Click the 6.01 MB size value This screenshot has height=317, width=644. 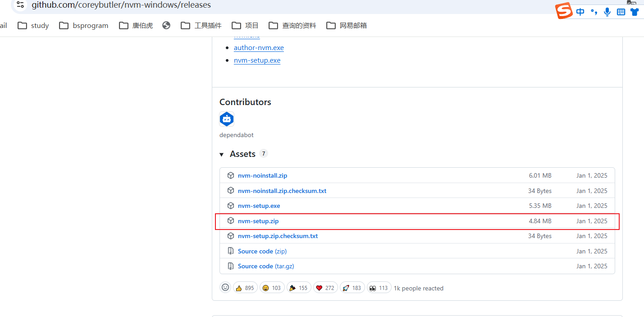click(x=540, y=175)
